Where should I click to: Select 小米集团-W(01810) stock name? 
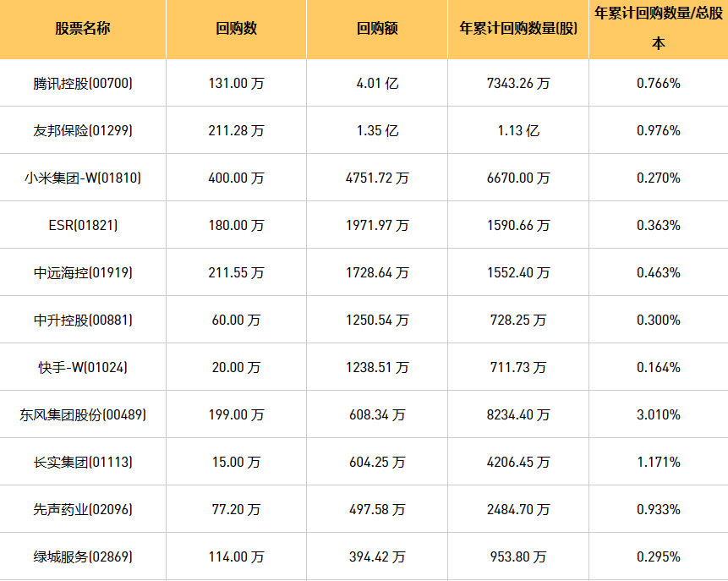coord(83,178)
